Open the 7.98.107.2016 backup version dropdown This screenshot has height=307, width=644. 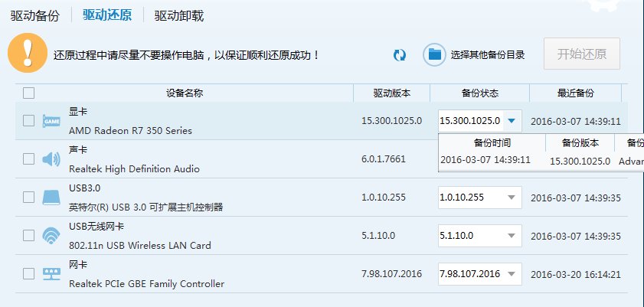[512, 274]
